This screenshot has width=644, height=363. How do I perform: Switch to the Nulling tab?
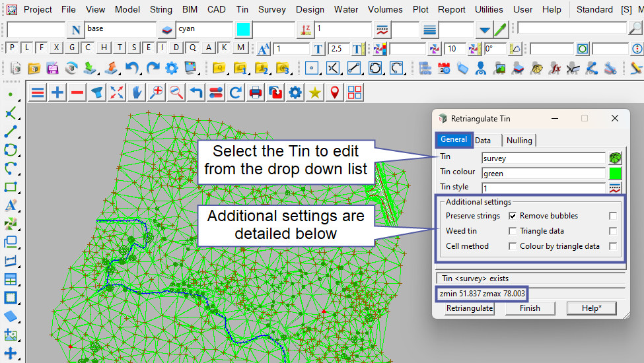[x=519, y=141]
